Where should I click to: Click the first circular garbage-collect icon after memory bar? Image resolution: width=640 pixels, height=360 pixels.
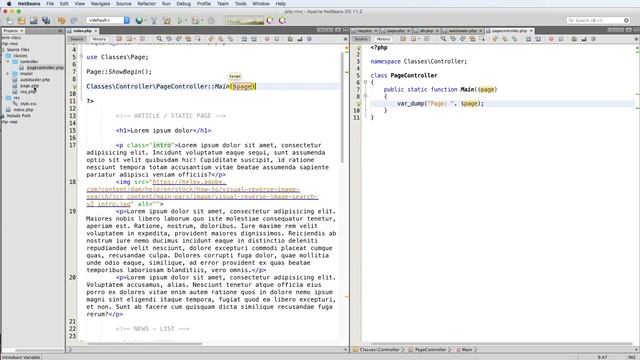(x=270, y=20)
